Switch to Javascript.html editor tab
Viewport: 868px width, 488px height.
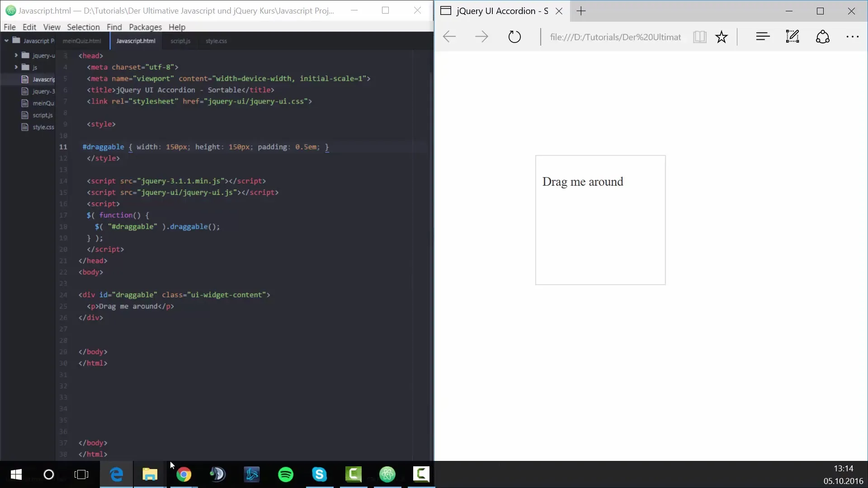pos(136,41)
